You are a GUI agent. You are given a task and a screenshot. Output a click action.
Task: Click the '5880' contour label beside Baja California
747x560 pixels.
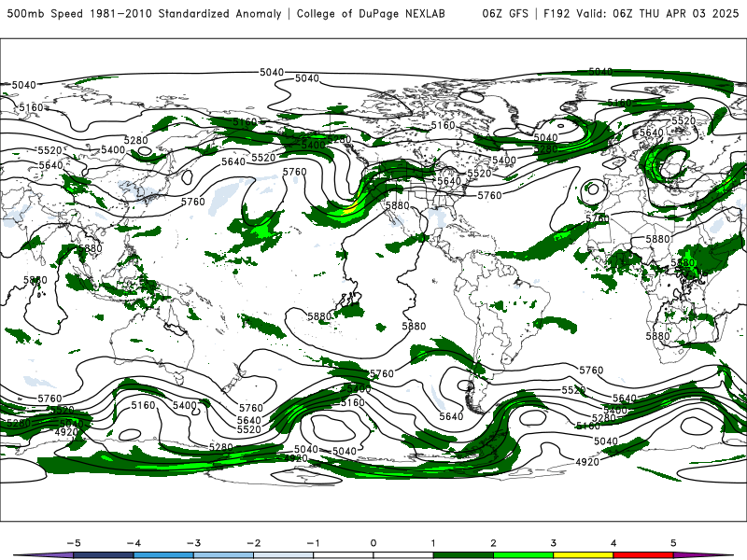(x=398, y=205)
